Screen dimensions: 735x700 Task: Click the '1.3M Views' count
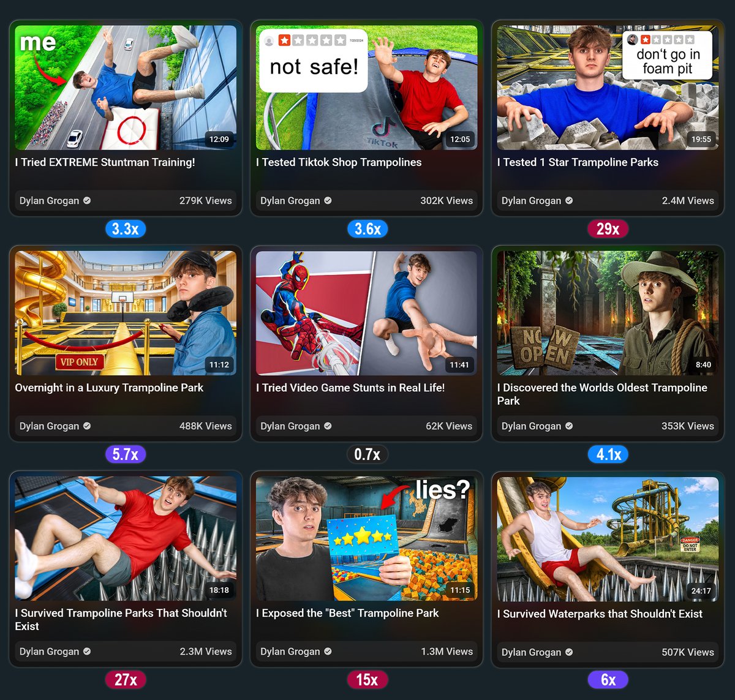tap(447, 651)
